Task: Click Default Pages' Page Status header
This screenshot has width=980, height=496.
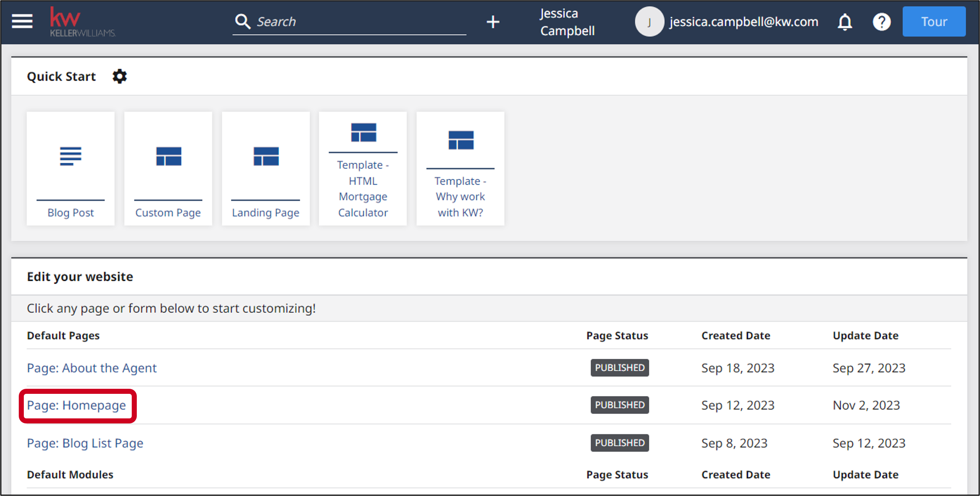Action: 617,335
